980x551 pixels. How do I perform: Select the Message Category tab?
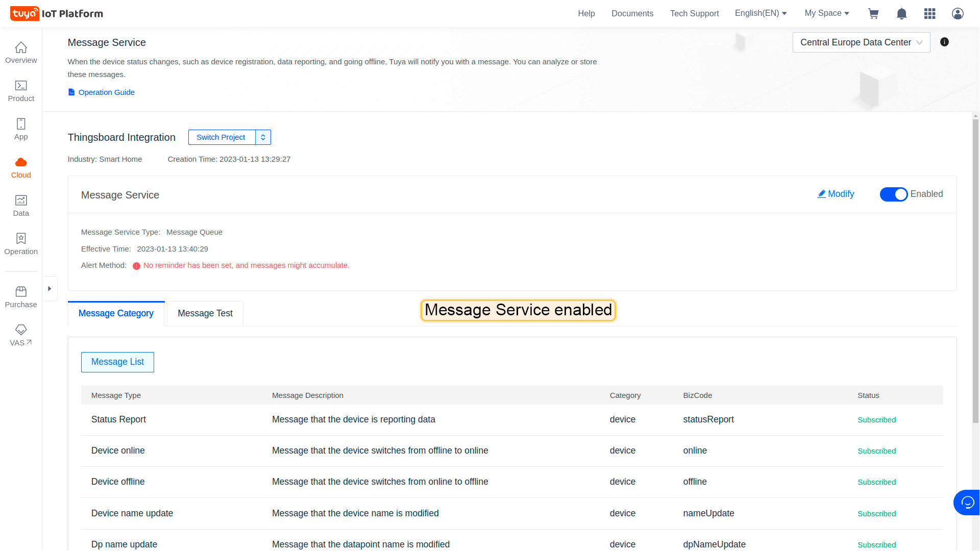click(116, 313)
